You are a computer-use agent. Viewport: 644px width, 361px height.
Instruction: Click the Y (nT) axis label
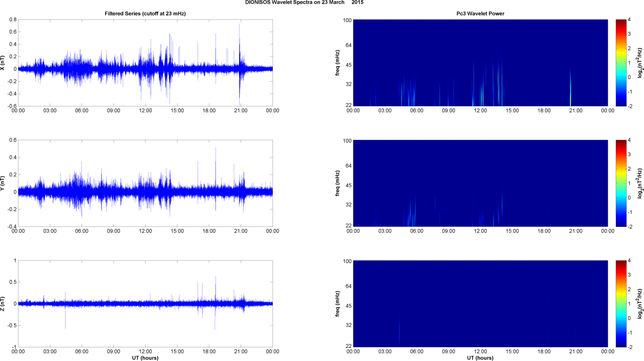3,183
